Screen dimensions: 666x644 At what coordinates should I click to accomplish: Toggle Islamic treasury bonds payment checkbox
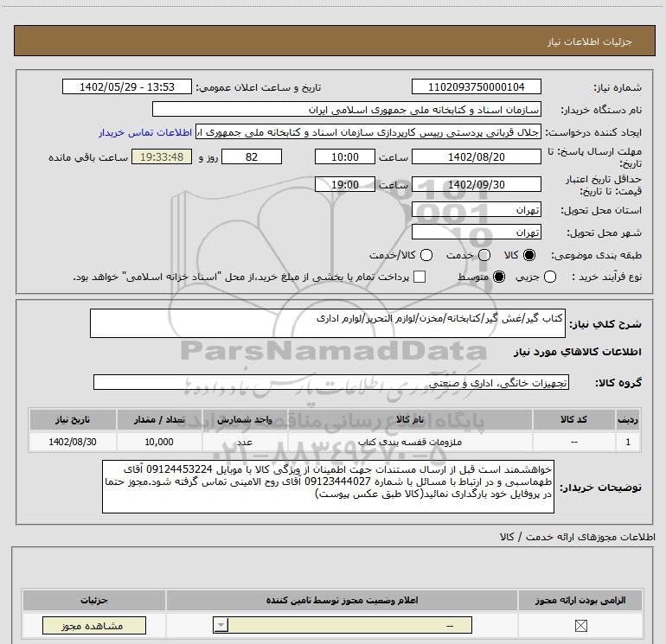tap(419, 277)
